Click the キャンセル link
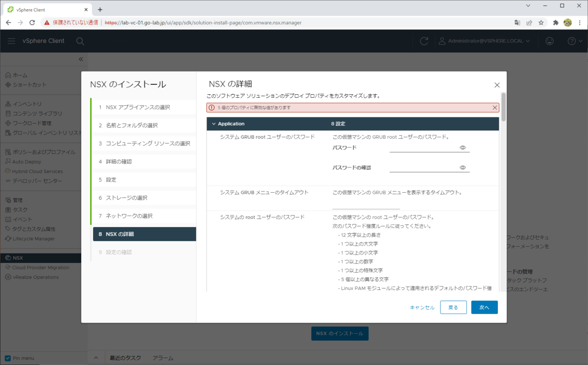588x365 pixels. click(422, 308)
